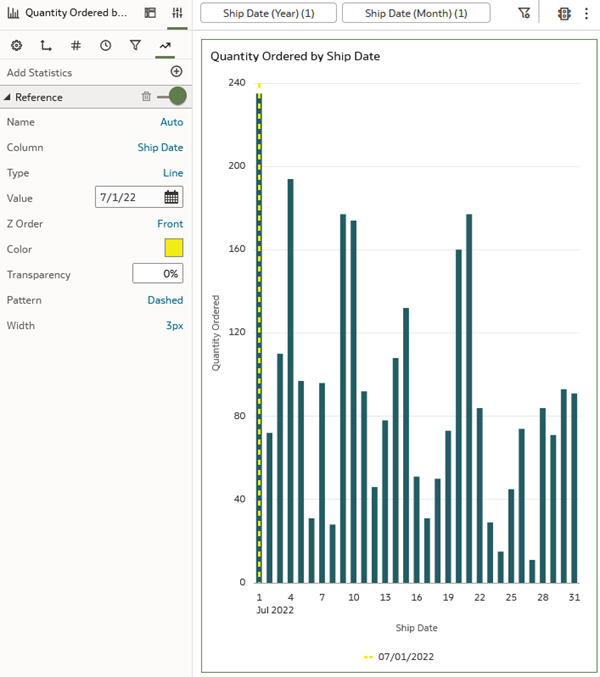Open the yellow reference line color swatch
Viewport: 600px width, 677px height.
174,248
